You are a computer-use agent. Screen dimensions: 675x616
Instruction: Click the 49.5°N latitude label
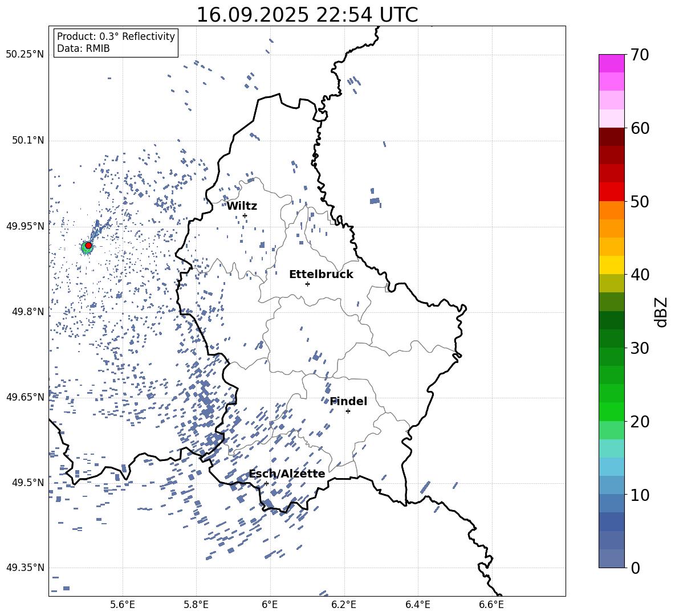27,482
